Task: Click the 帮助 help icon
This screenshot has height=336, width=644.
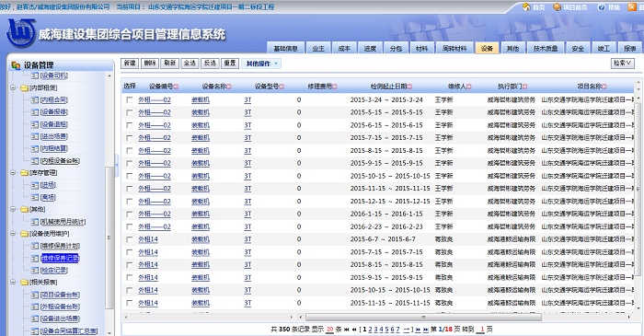Action: click(x=602, y=7)
